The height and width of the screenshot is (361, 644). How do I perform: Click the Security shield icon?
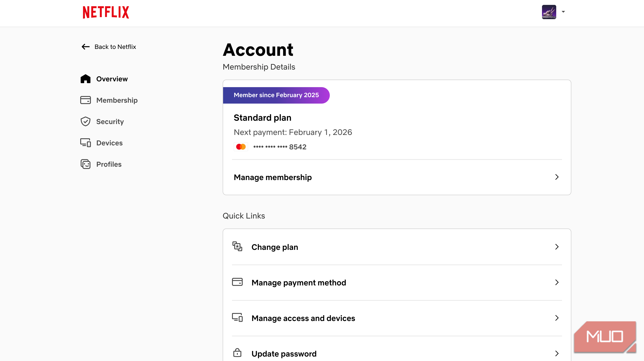pyautogui.click(x=86, y=122)
